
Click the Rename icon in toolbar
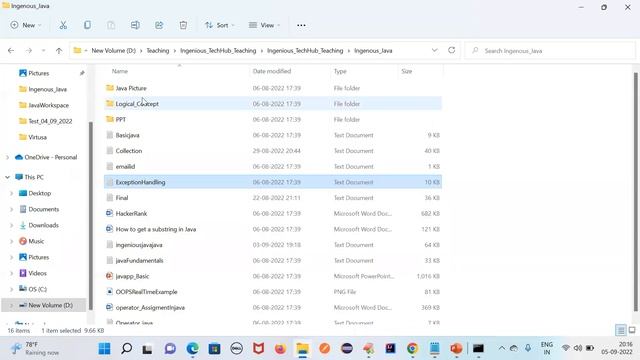pyautogui.click(x=135, y=25)
